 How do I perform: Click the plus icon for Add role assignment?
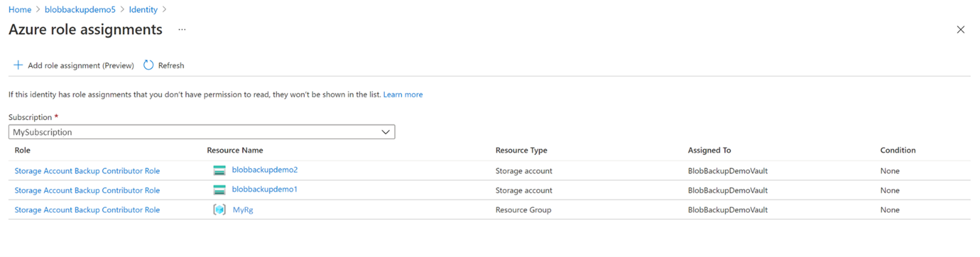coord(18,65)
